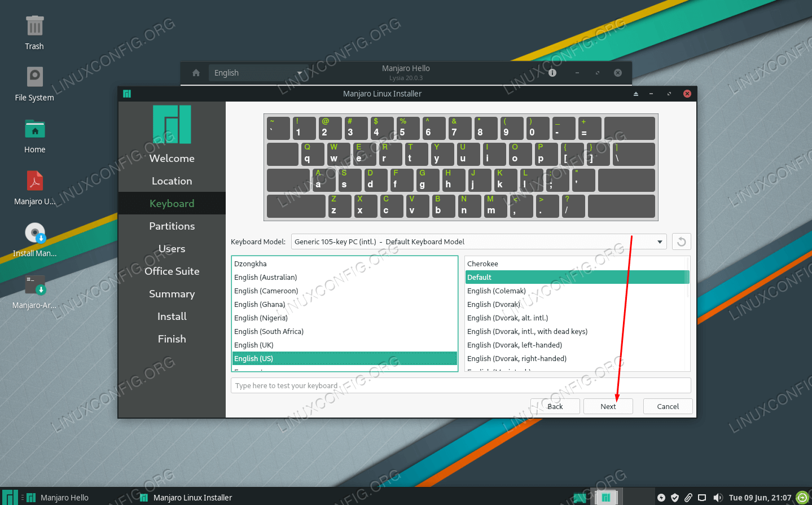The height and width of the screenshot is (505, 812).
Task: Go to the Partitions installer step
Action: click(172, 226)
